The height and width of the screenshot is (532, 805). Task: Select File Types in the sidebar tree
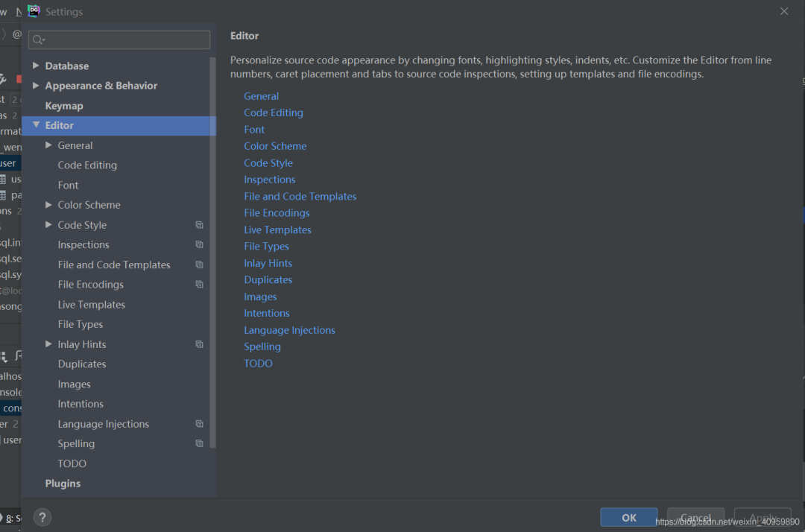coord(80,324)
